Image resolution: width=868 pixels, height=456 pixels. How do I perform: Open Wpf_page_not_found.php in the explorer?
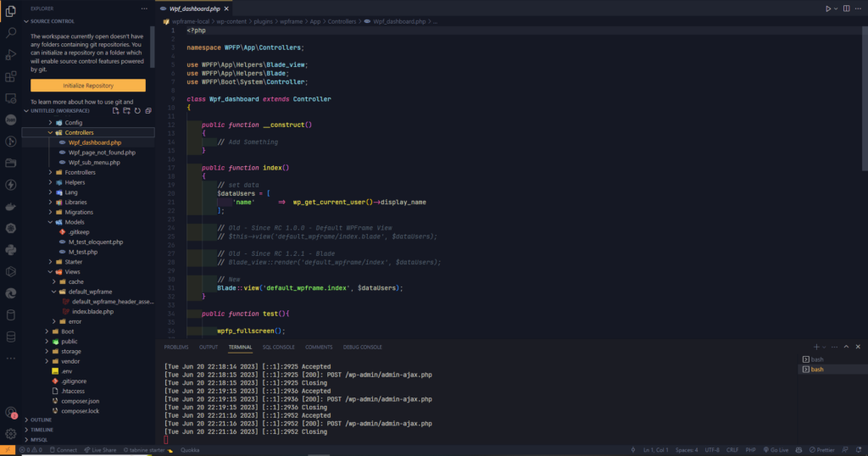[x=102, y=153]
